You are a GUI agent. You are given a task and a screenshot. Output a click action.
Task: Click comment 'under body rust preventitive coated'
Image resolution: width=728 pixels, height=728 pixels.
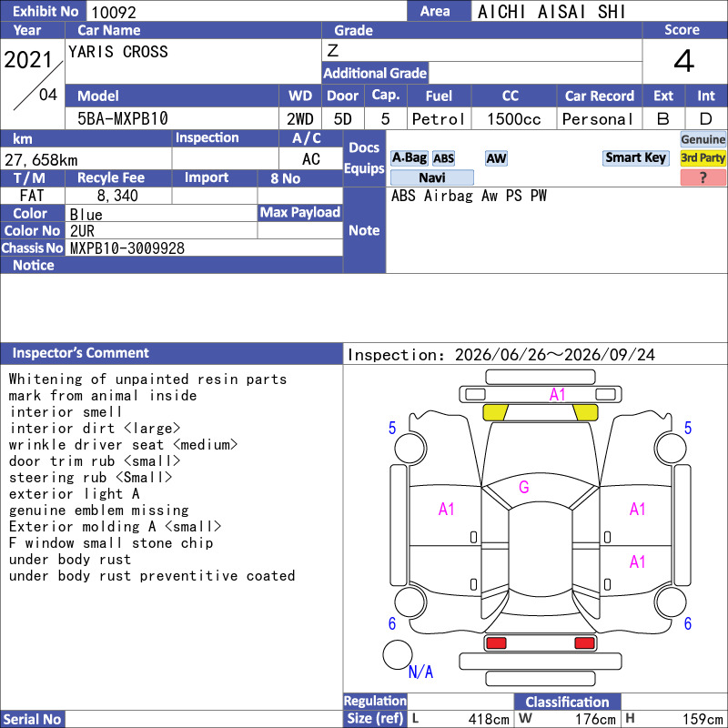coord(152,576)
